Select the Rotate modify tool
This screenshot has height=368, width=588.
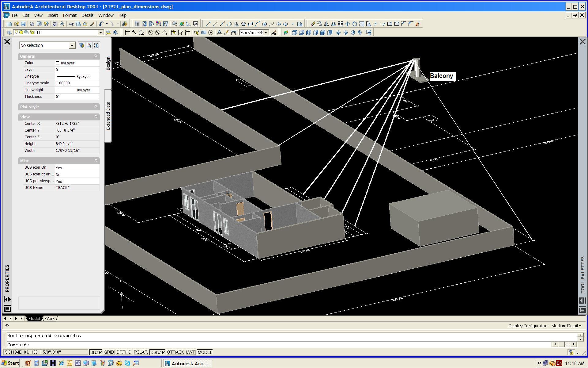point(355,24)
